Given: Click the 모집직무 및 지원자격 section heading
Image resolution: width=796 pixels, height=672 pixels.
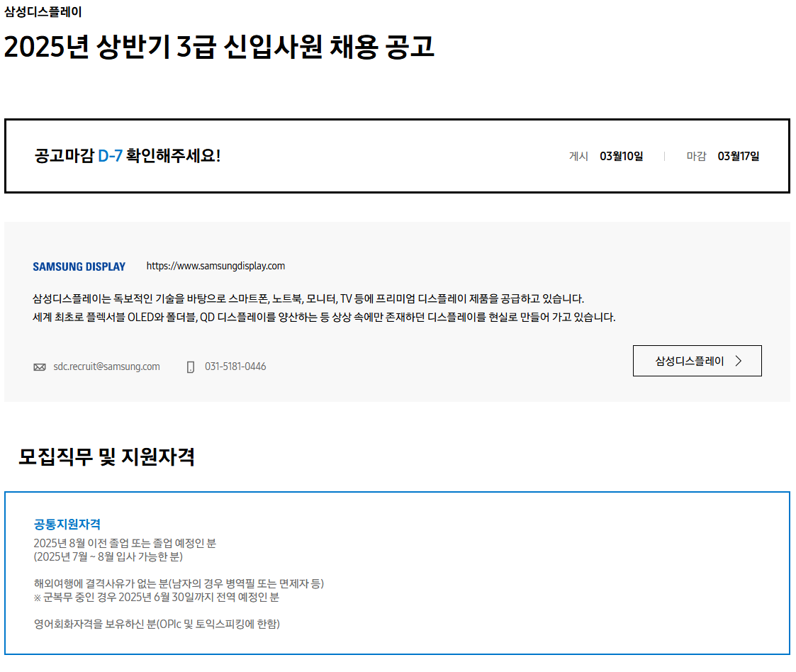Looking at the screenshot, I should coord(106,457).
